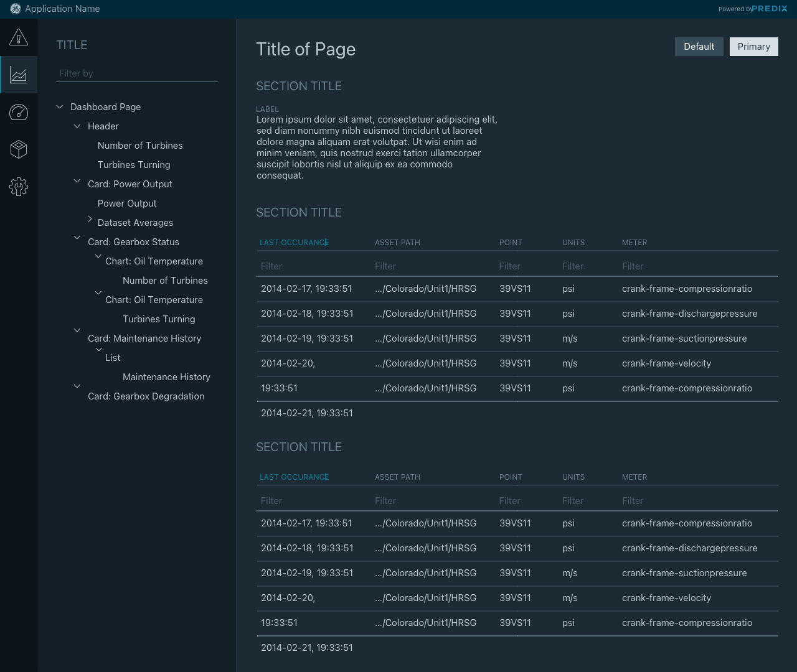
Task: Collapse the Card: Maintenance History node
Action: pos(77,330)
